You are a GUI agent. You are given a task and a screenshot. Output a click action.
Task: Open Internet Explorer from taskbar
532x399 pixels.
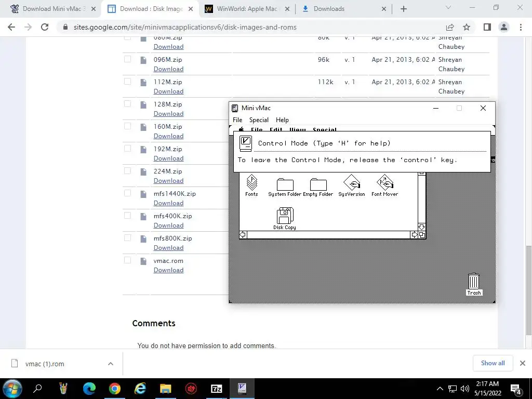click(140, 388)
